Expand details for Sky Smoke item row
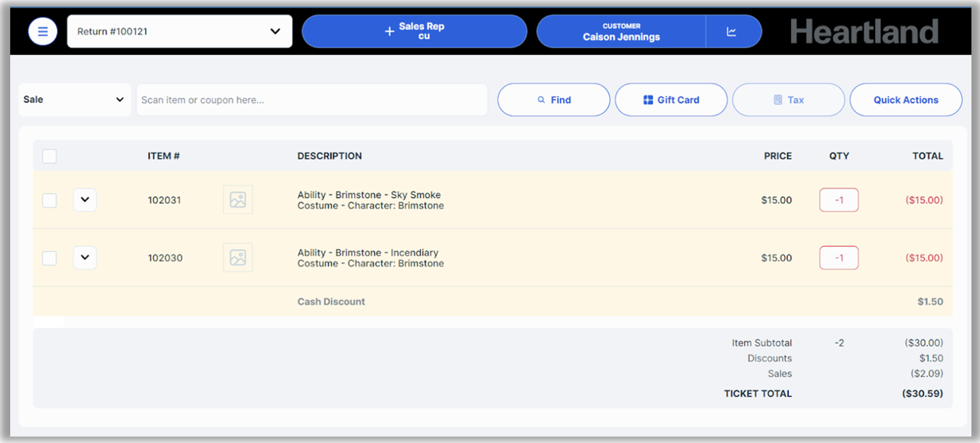This screenshot has height=443, width=980. [x=85, y=200]
